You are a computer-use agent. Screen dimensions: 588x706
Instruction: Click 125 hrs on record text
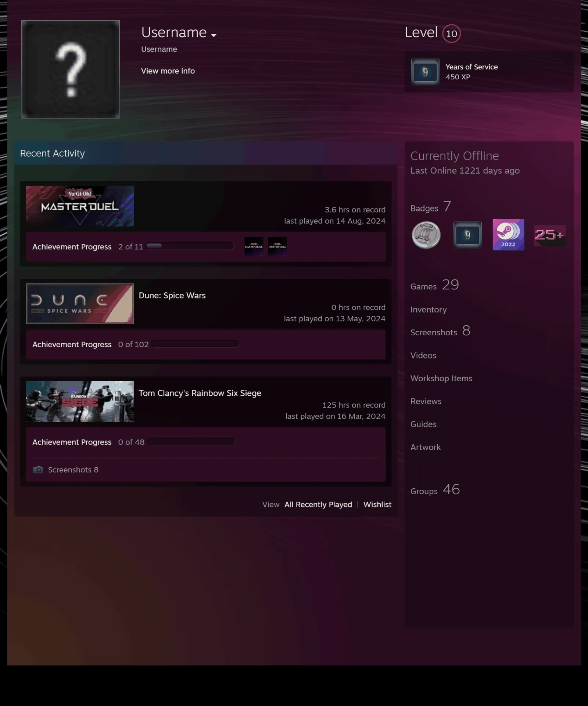(354, 405)
